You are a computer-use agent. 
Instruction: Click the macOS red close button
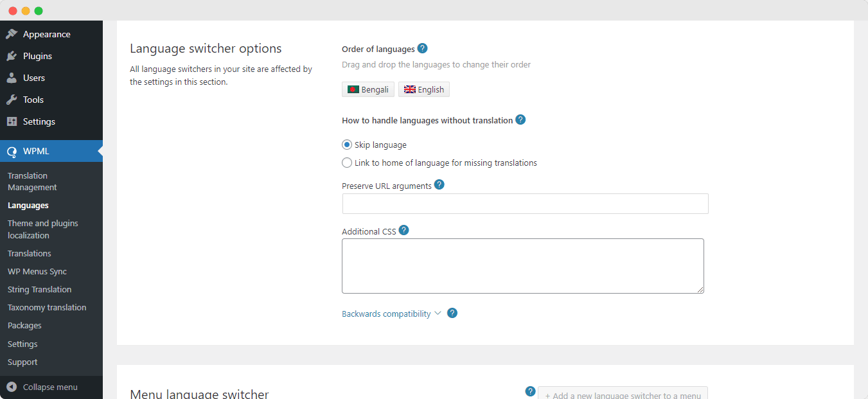click(13, 11)
